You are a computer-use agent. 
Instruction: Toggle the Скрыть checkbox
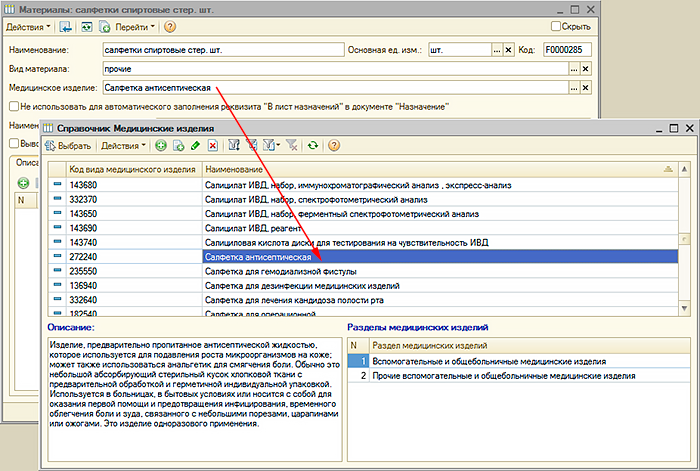point(557,26)
